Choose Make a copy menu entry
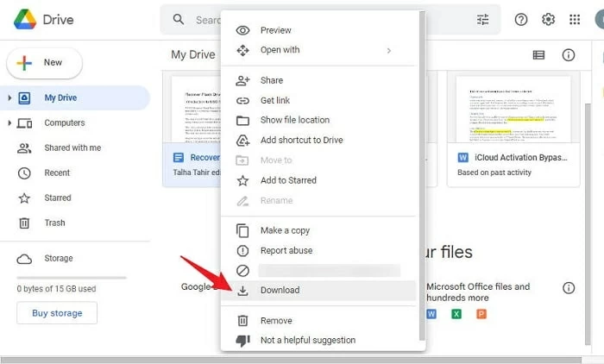This screenshot has height=364, width=604. coord(285,230)
